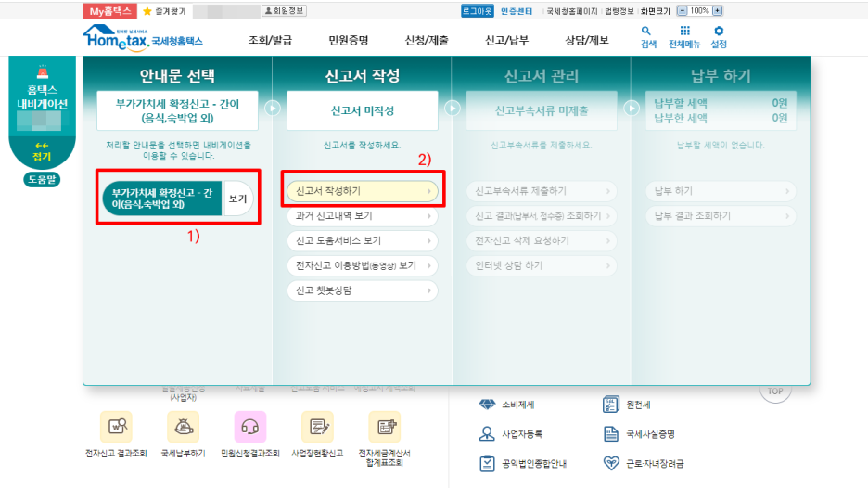Image resolution: width=868 pixels, height=488 pixels.
Task: Decrease screen size with minus button
Action: pos(682,10)
